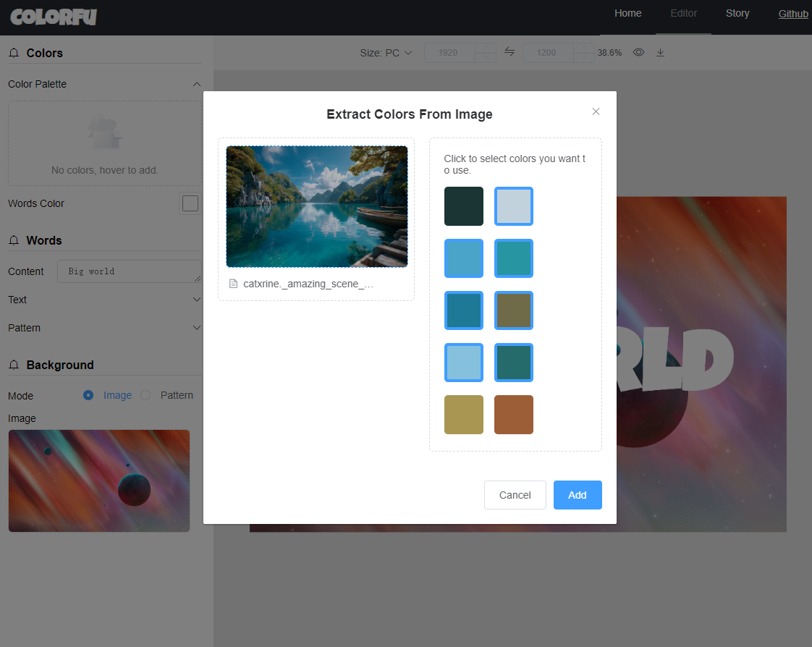The width and height of the screenshot is (812, 647).
Task: Click the bell icon beside Colors
Action: coord(14,53)
